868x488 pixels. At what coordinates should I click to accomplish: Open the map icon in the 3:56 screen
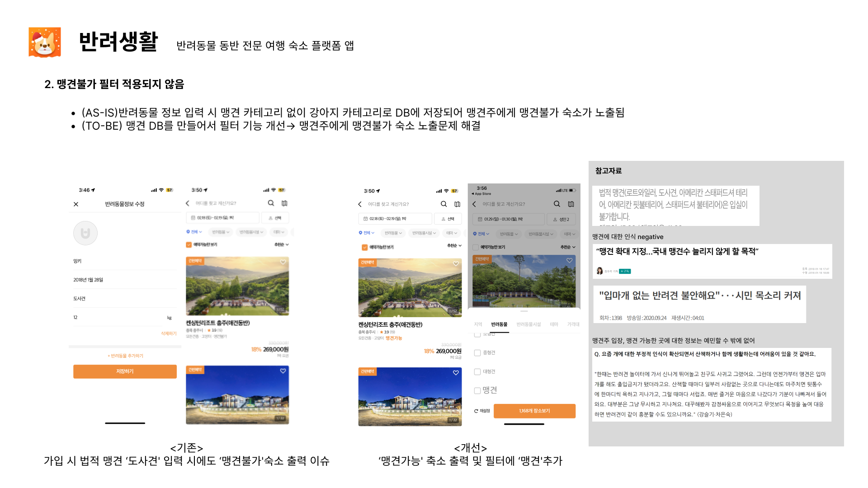(x=571, y=204)
